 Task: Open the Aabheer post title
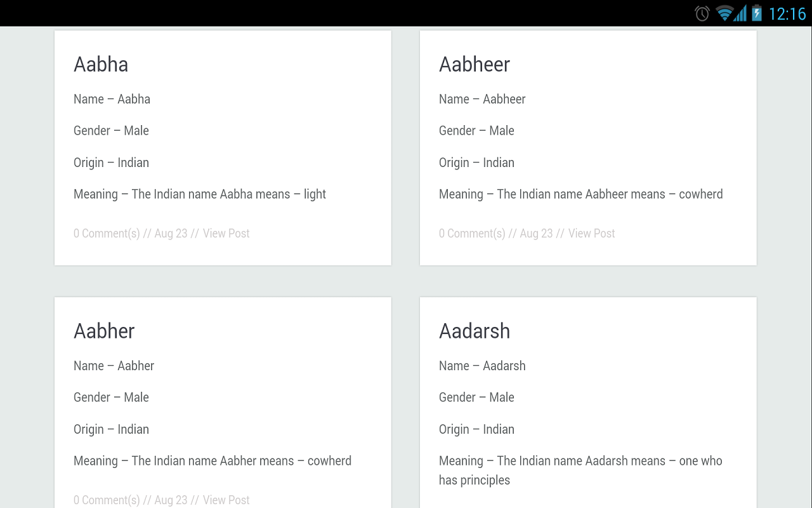[475, 64]
